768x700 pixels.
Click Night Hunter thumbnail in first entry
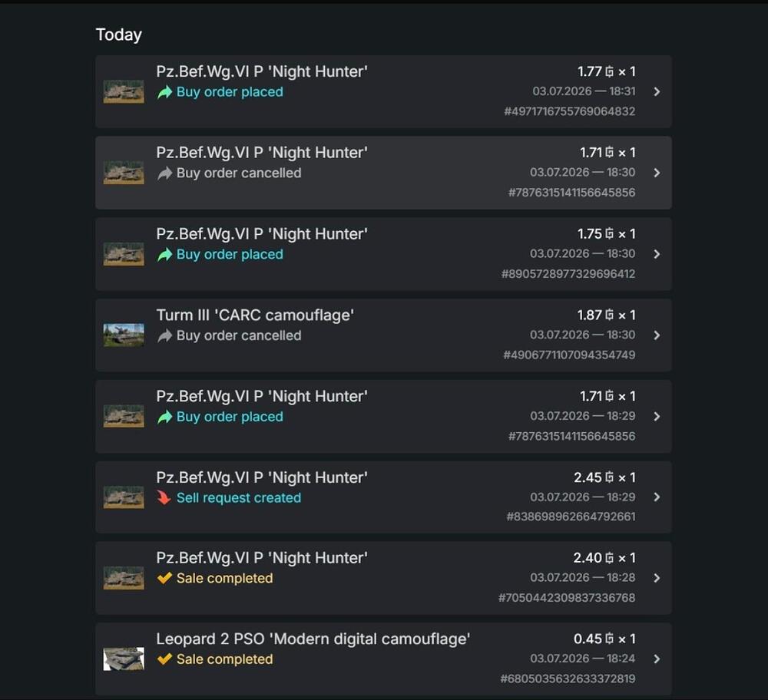[x=124, y=91]
